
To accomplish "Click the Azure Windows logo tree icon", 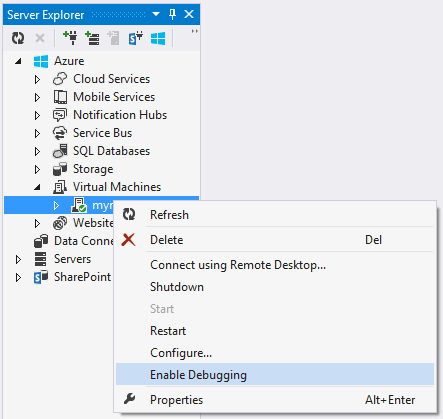I will 41,61.
